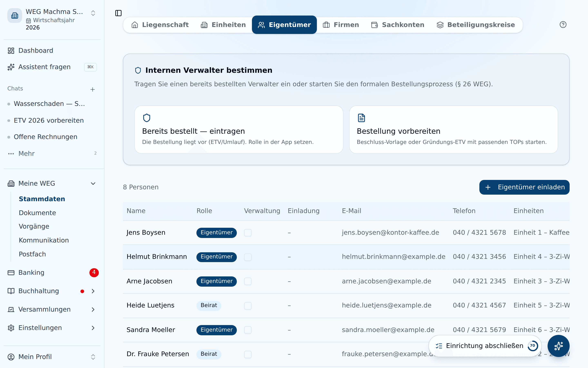Click the name Arne Jacobsen
This screenshot has height=368, width=588.
[x=149, y=281]
